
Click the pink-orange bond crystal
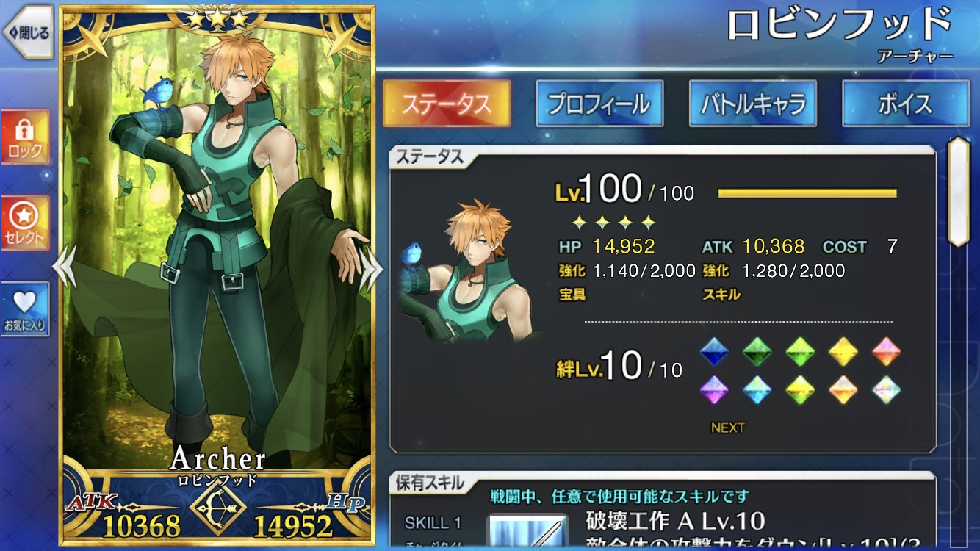click(887, 352)
